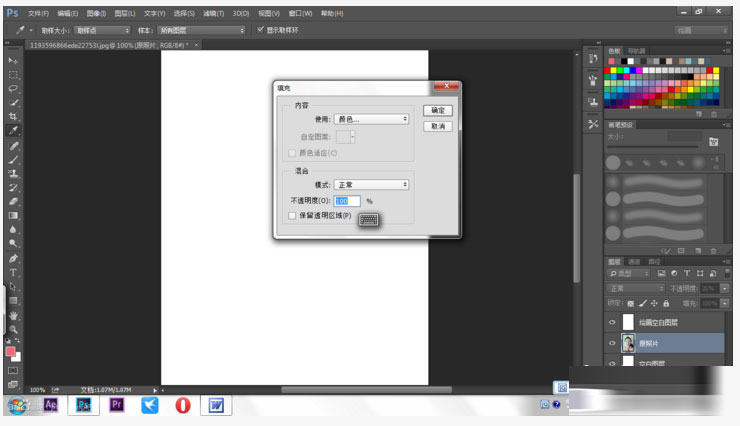The width and height of the screenshot is (740, 426).
Task: Hide the 原照片 layer
Action: tap(612, 343)
